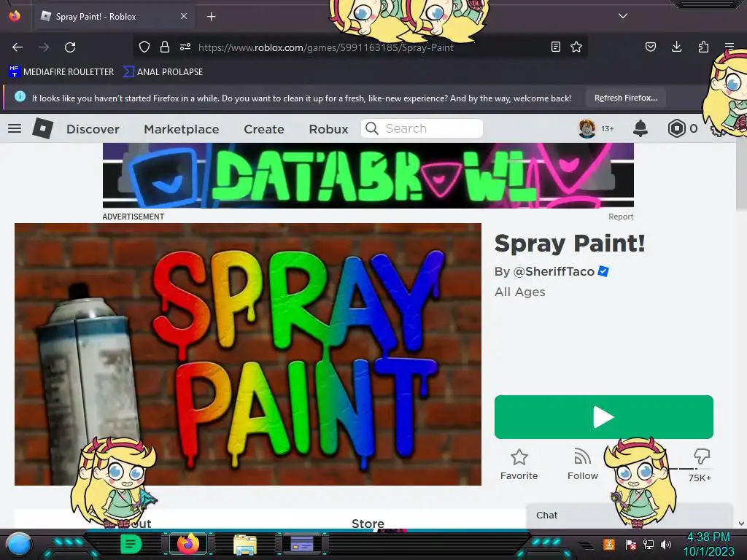Open Roblox notifications bell
This screenshot has width=747, height=560.
tap(640, 128)
